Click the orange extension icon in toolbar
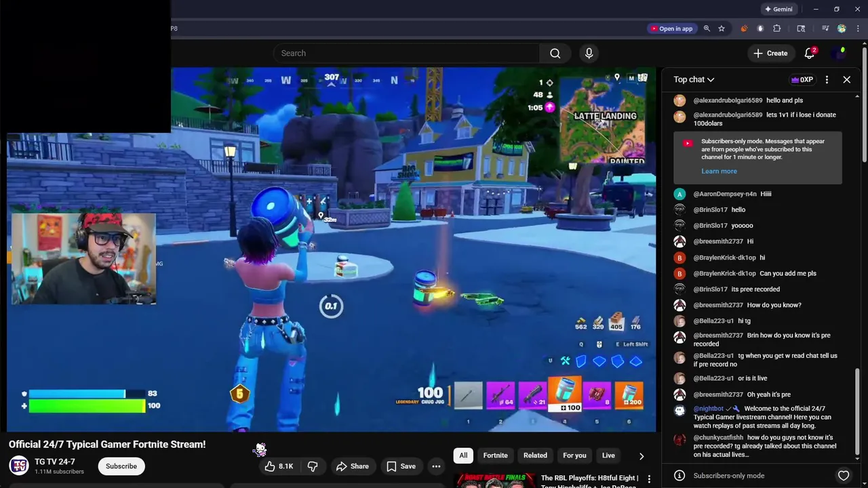The width and height of the screenshot is (868, 488). pos(744,28)
